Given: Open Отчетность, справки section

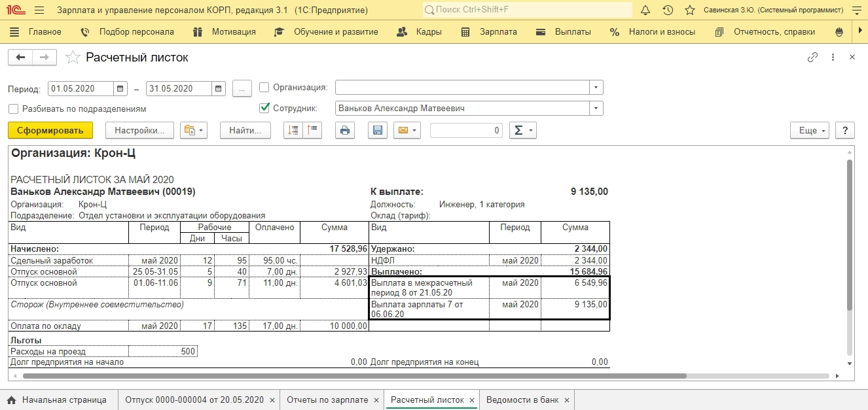Looking at the screenshot, I should pos(765,31).
